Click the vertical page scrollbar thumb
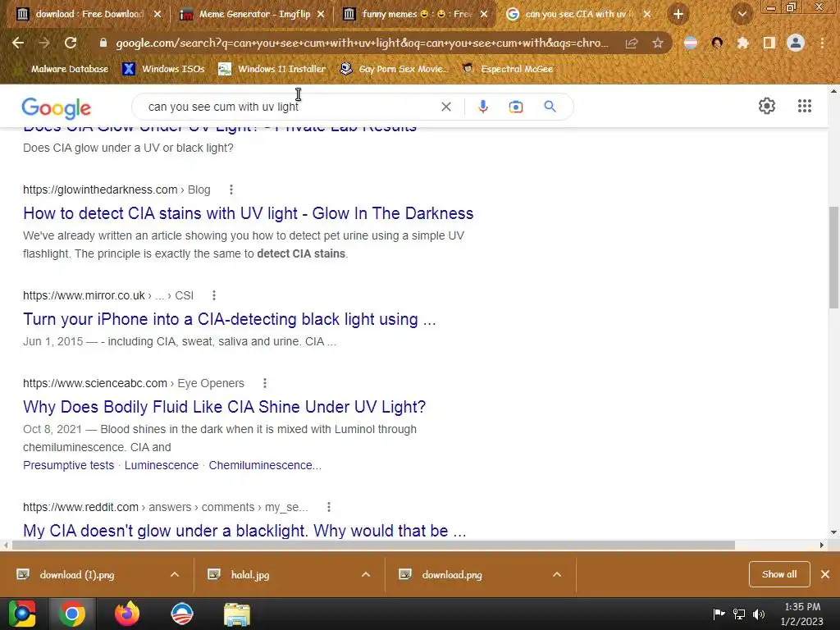Image resolution: width=840 pixels, height=630 pixels. click(833, 257)
